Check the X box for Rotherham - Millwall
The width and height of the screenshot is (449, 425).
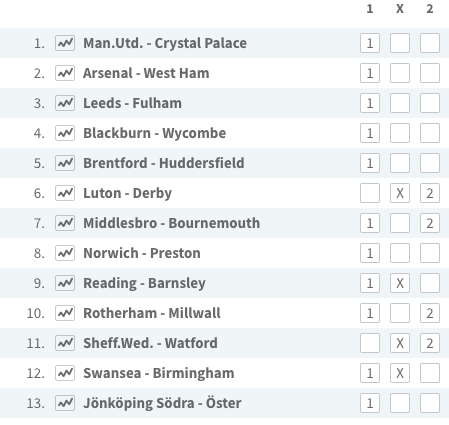pos(400,313)
